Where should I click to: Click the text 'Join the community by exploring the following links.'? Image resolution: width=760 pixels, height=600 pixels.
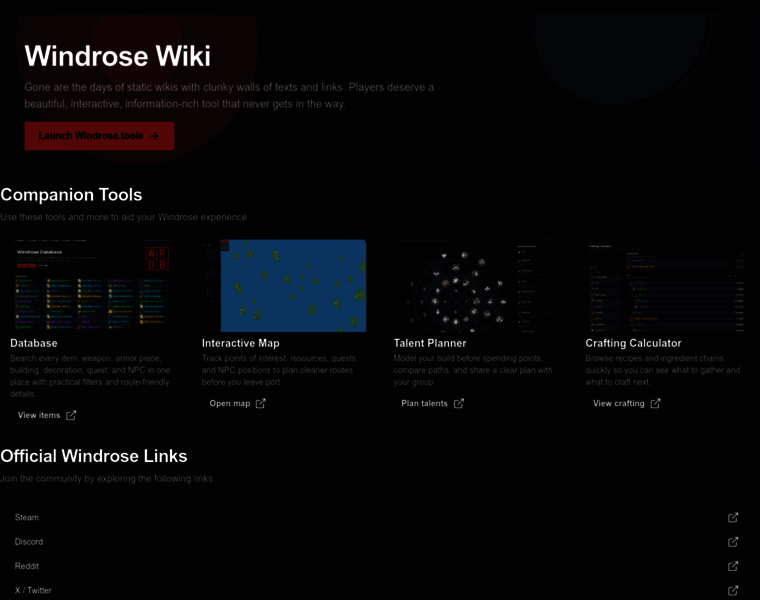pyautogui.click(x=107, y=478)
